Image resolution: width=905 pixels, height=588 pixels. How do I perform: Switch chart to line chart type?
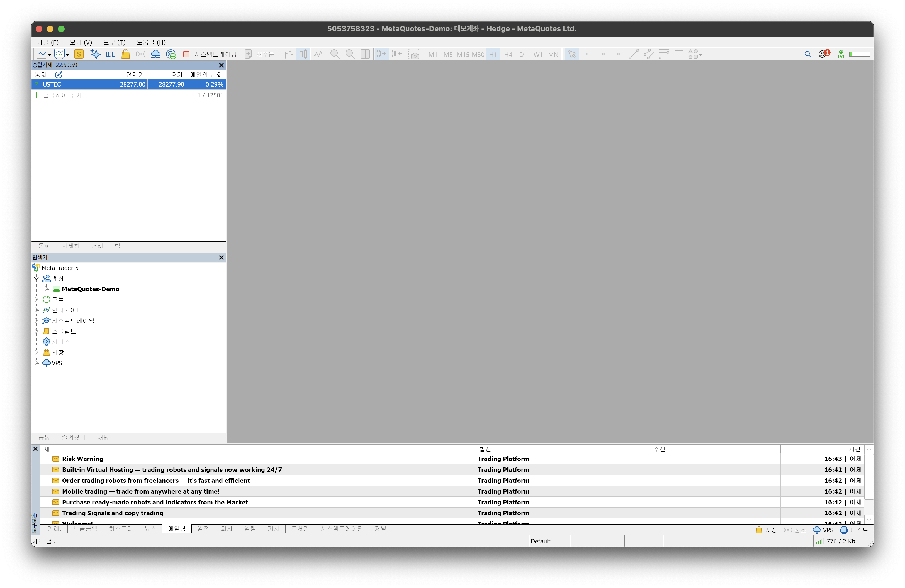(x=319, y=54)
